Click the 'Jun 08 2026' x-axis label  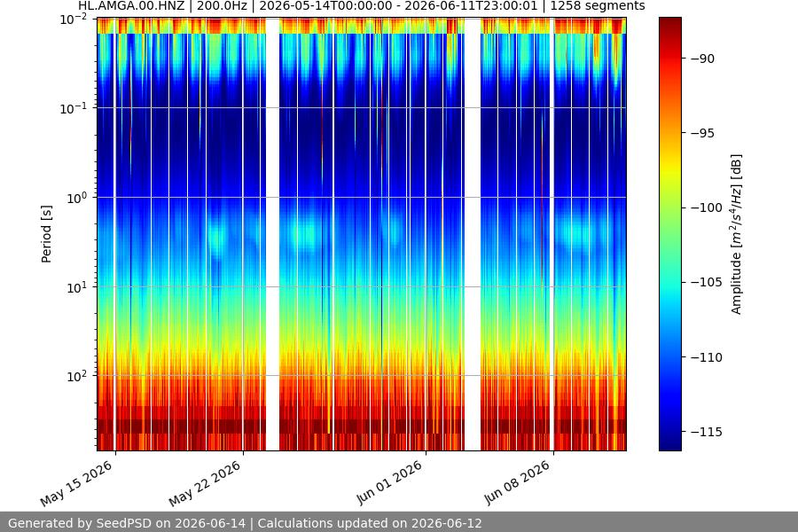pyautogui.click(x=517, y=482)
